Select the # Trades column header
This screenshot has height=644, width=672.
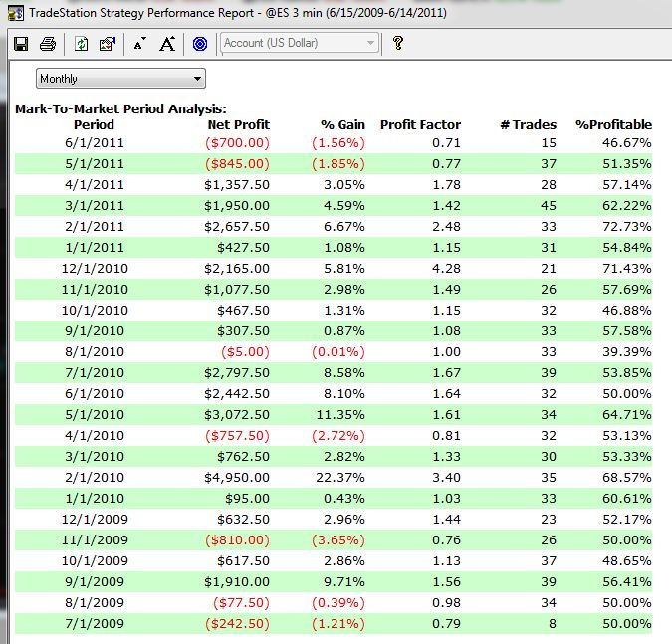coord(518,125)
